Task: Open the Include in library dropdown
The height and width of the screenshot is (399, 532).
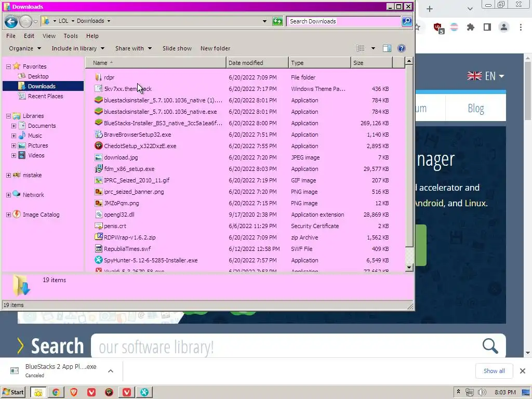Action: coord(78,48)
